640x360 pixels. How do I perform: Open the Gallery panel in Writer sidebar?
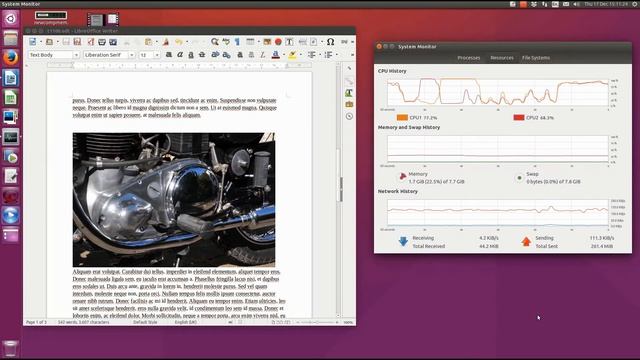click(x=349, y=104)
